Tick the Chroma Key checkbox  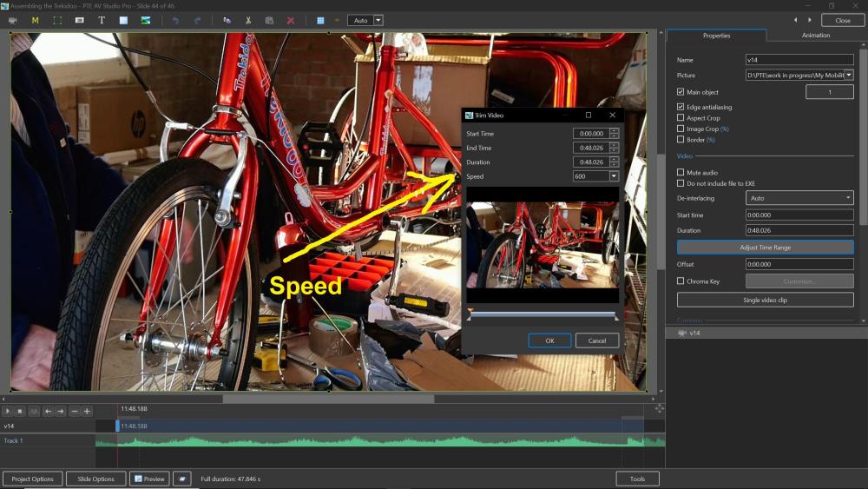pos(681,281)
